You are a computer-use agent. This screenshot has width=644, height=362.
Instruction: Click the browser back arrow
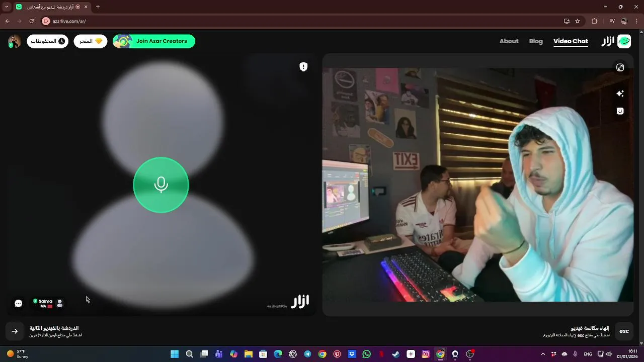coord(7,21)
